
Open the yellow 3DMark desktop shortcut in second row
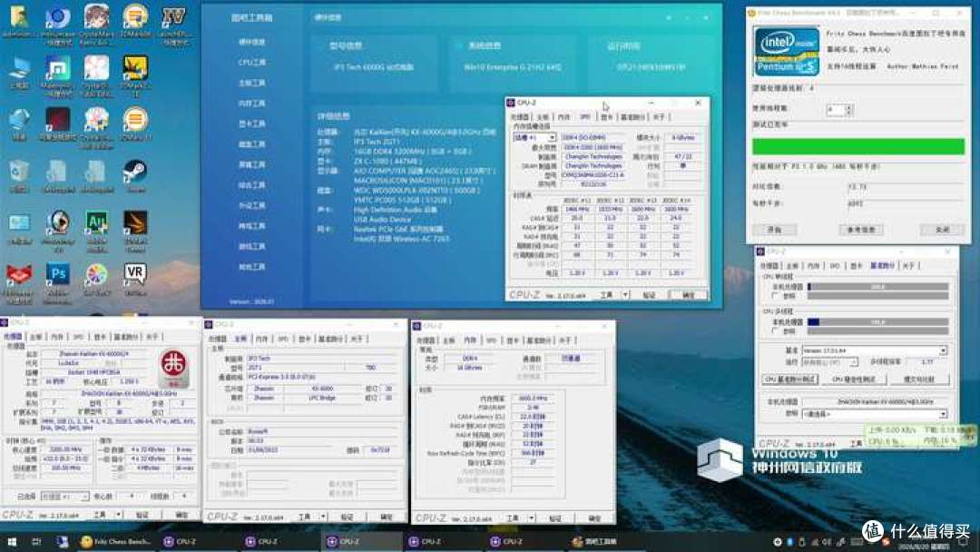coord(135,67)
